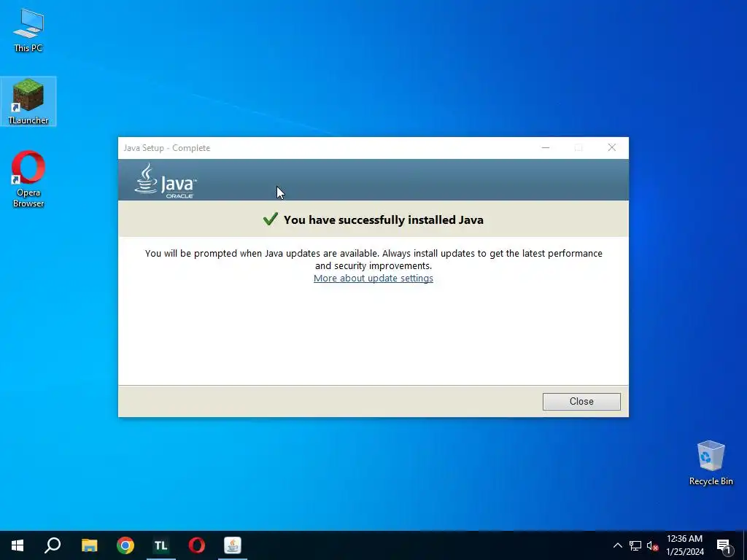This screenshot has width=747, height=560.
Task: Click "You have successfully installed Java" text
Action: (x=384, y=219)
